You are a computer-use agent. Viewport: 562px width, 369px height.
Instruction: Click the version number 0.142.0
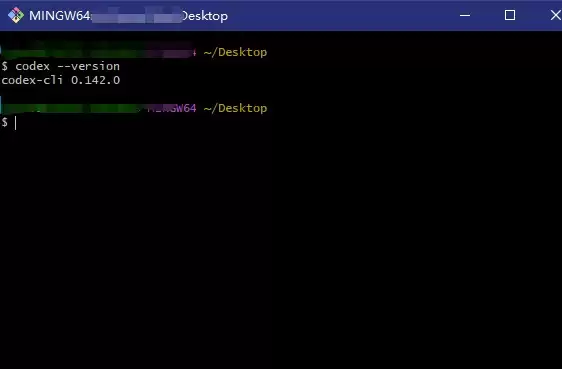95,80
